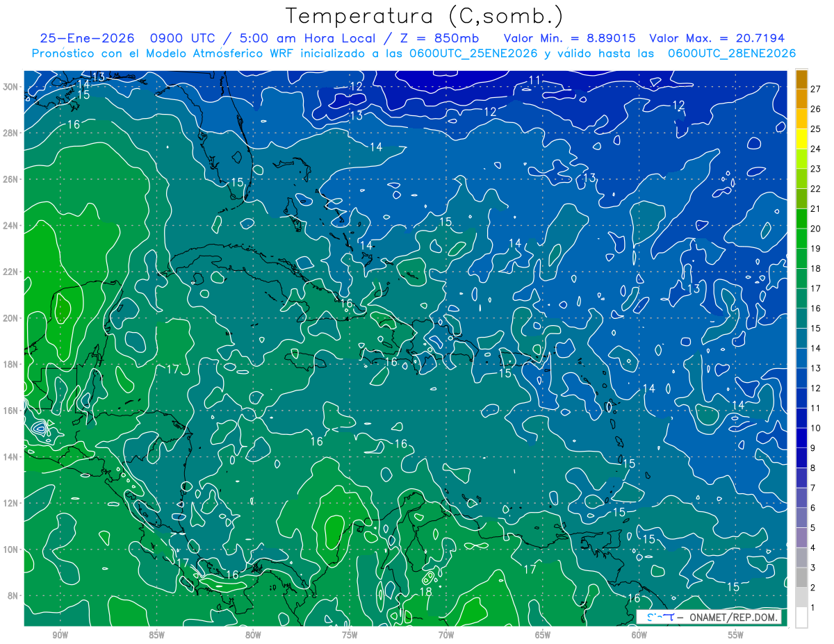Click latitude axis label "24N"
This screenshot has width=834, height=644.
click(12, 226)
